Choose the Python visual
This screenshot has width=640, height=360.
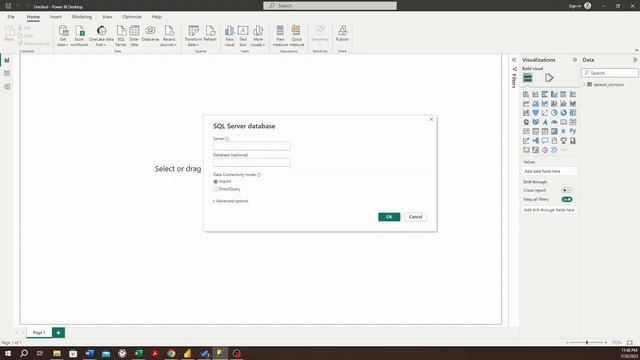573,131
